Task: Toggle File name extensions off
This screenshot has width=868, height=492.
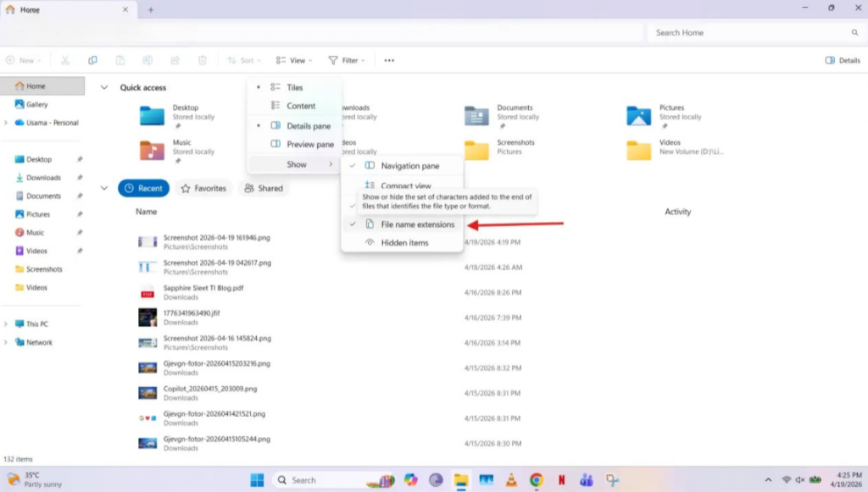Action: (402, 224)
